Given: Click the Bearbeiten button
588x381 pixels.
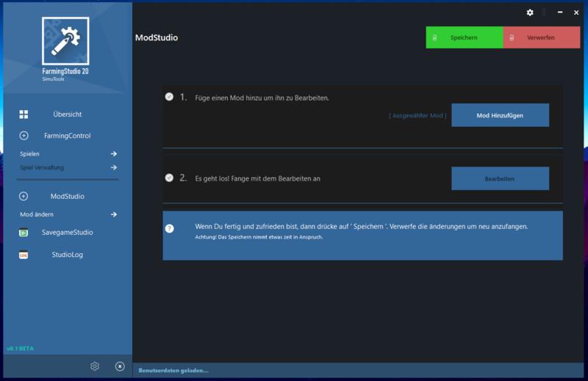Looking at the screenshot, I should point(500,178).
